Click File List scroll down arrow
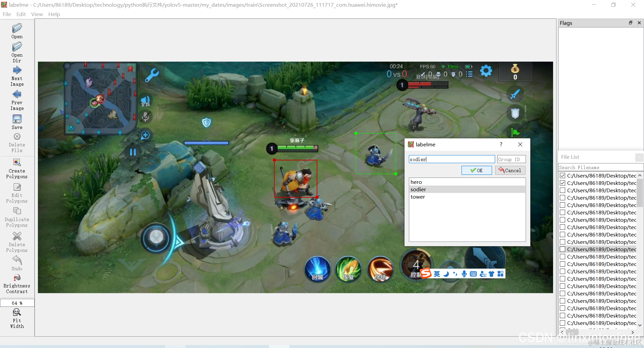 tap(640, 325)
